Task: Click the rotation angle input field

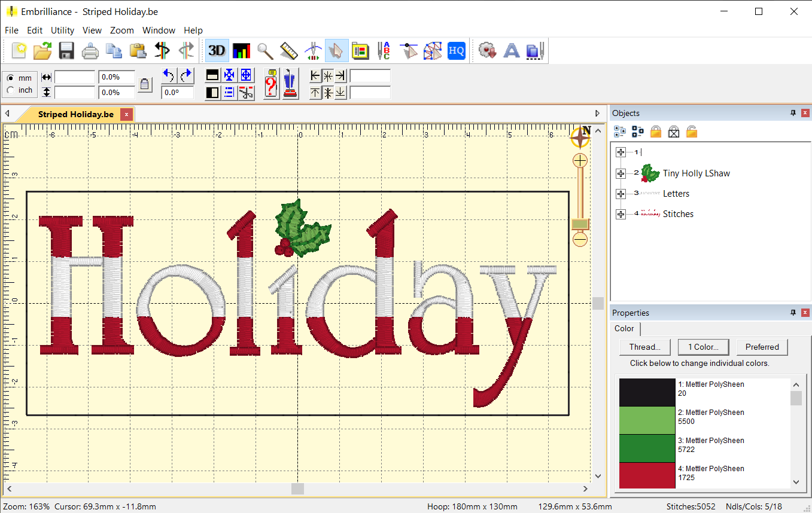Action: tap(177, 93)
